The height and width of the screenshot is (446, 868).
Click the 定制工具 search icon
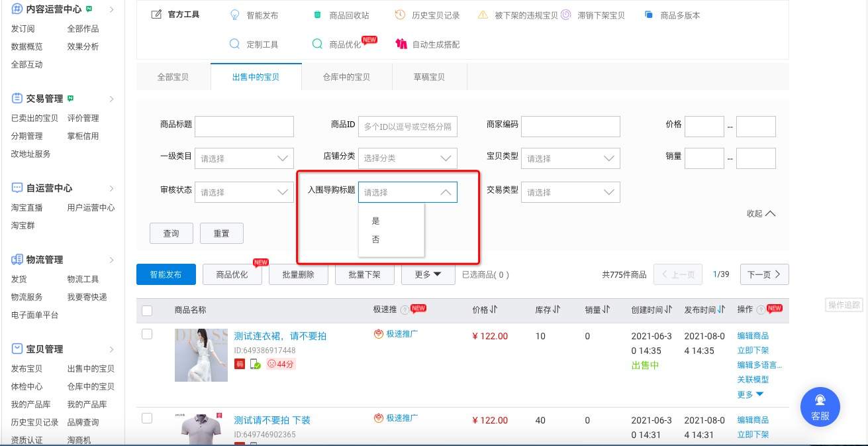click(234, 44)
